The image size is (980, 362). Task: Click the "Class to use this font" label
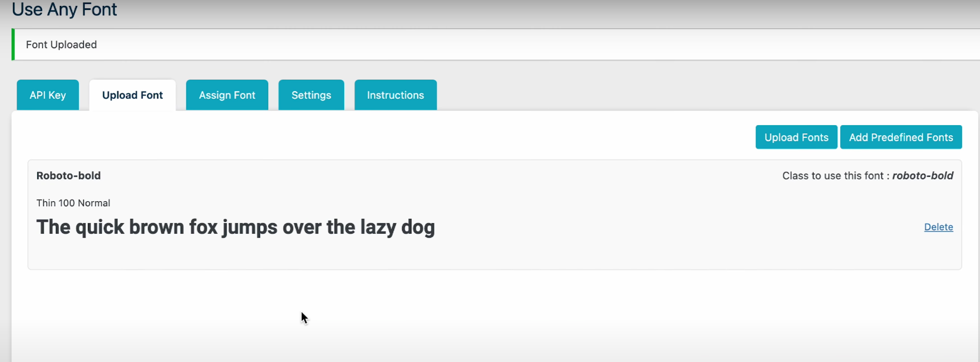point(833,176)
